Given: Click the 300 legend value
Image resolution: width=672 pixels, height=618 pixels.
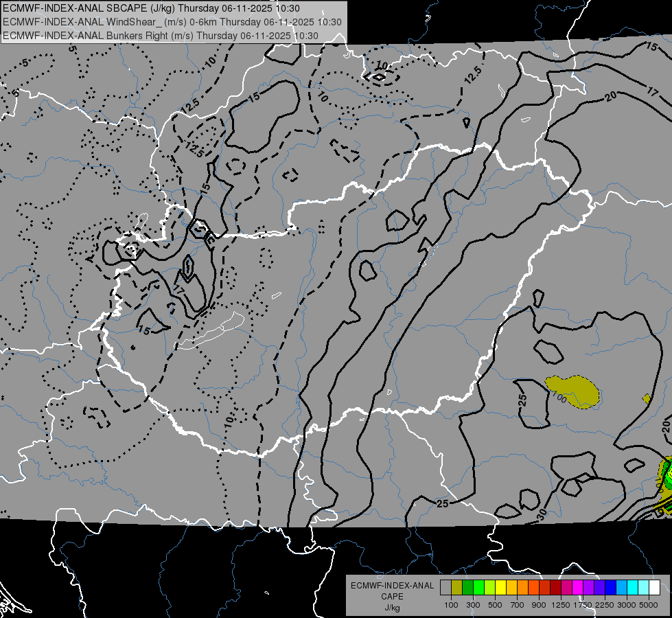Looking at the screenshot, I should click(473, 605).
